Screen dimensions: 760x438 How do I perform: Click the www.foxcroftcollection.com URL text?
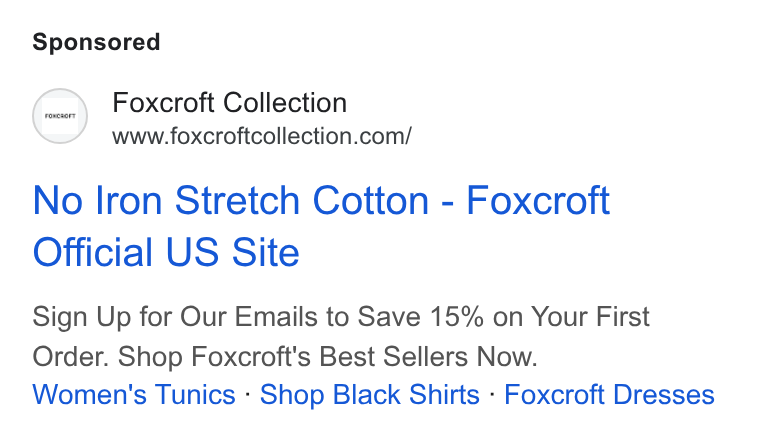click(262, 136)
